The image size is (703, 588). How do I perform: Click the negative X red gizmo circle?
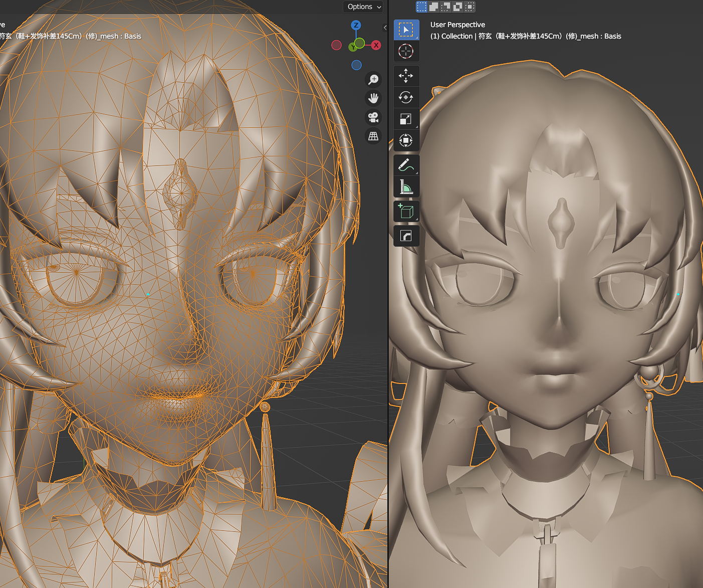337,46
